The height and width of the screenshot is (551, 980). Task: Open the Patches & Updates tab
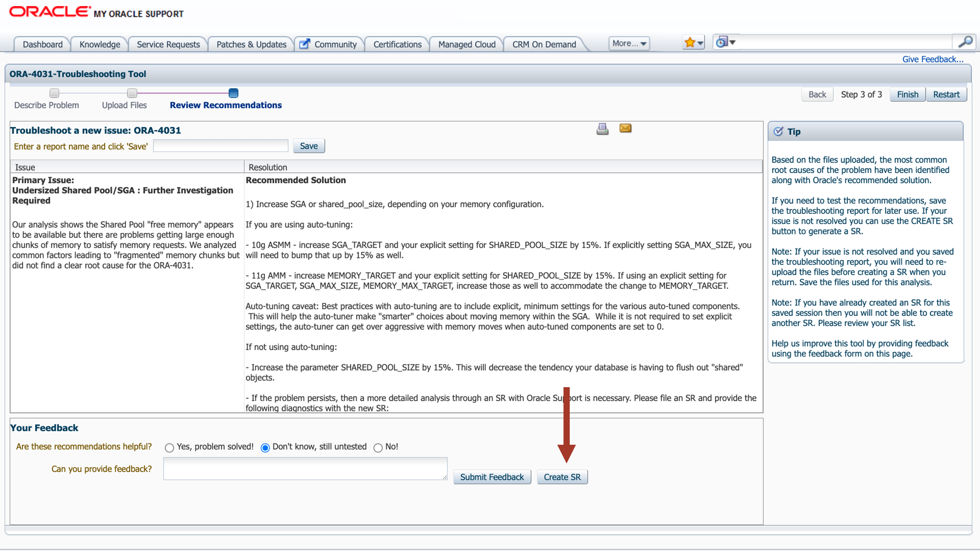pos(251,44)
